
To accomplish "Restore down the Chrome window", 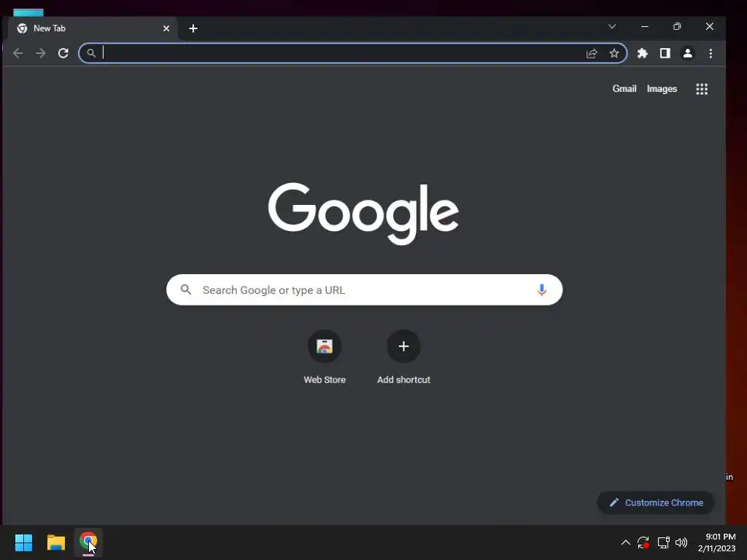I will point(677,27).
